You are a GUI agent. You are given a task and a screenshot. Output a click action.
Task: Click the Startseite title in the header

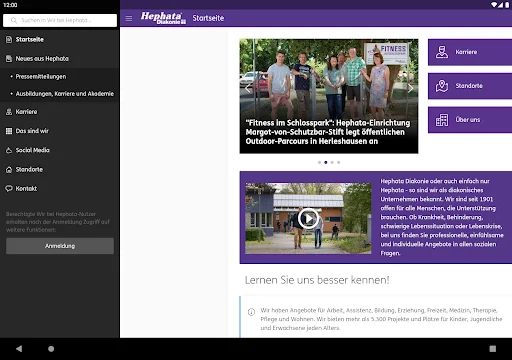tap(208, 18)
